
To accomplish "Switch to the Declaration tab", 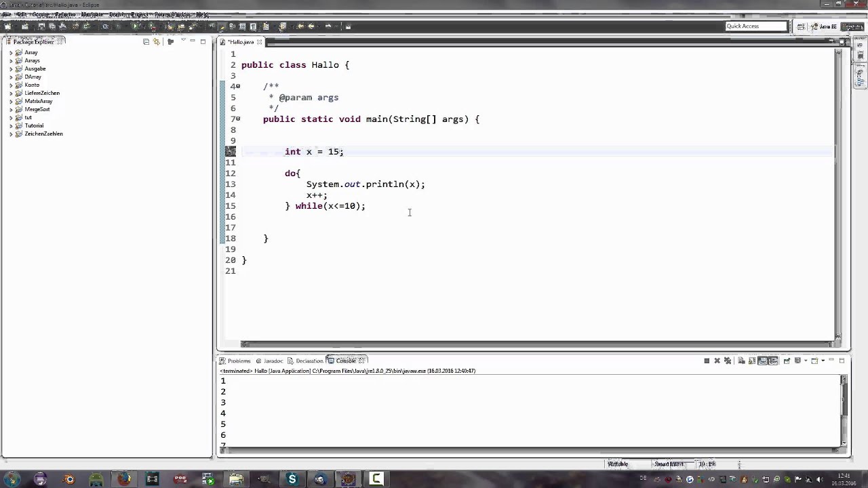I will click(305, 361).
